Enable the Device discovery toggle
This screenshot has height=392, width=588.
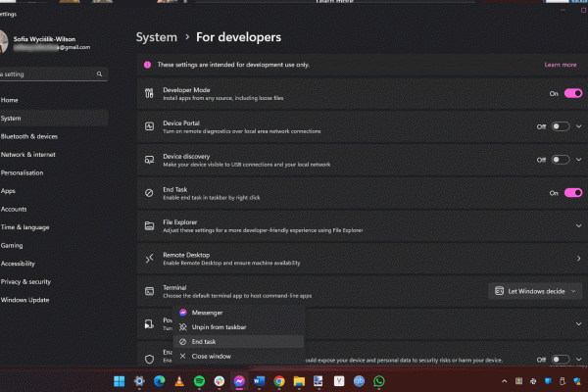561,160
